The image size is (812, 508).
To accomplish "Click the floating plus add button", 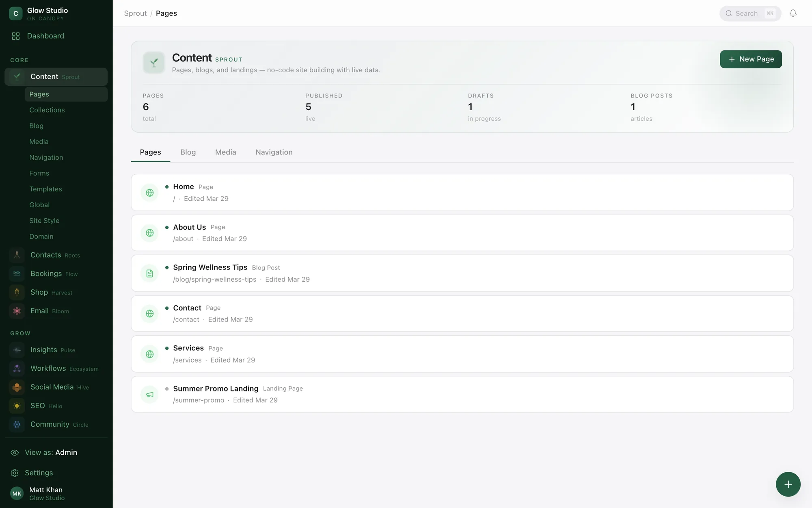I will point(788,484).
